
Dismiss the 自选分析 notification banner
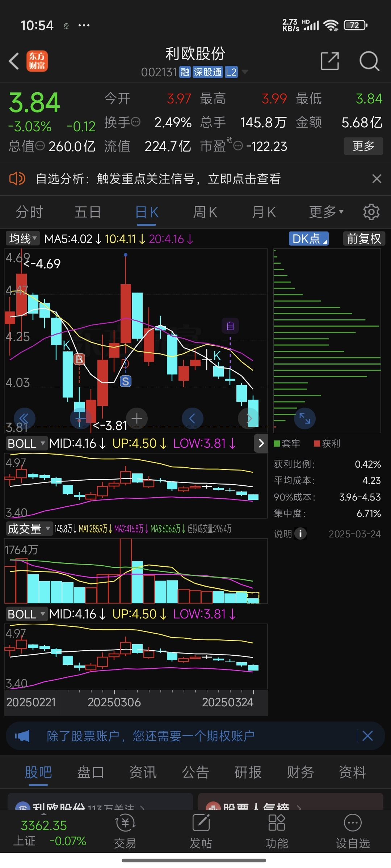[x=377, y=179]
